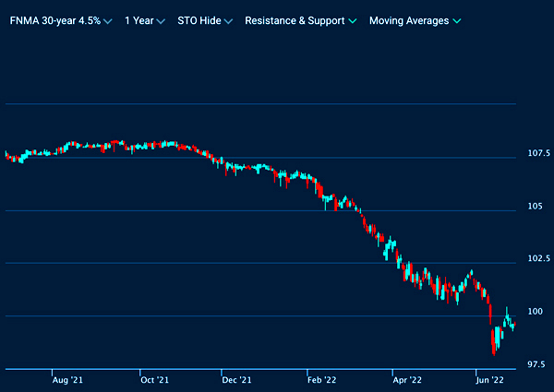
Task: Click the Apr '22 date axis label
Action: point(407,379)
